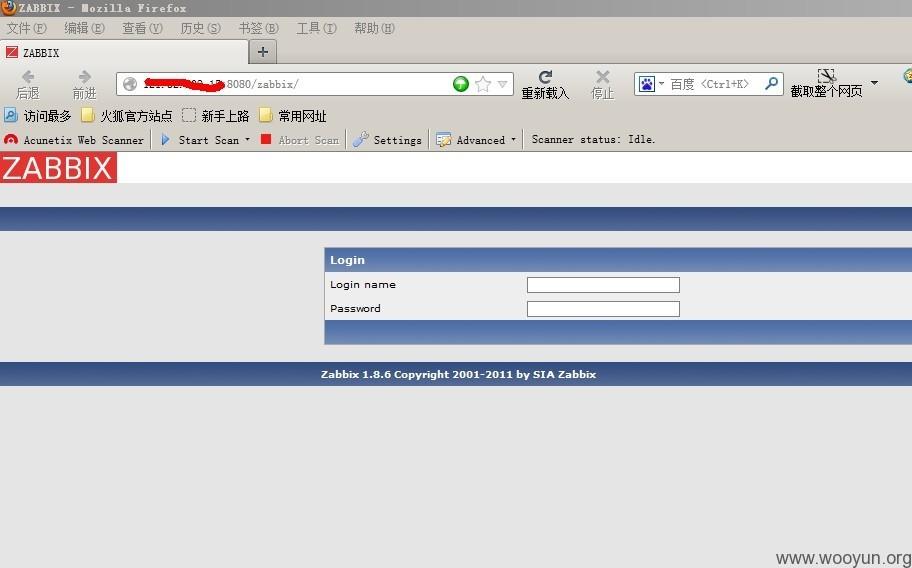Open the 工具 menu
912x568 pixels.
click(316, 28)
